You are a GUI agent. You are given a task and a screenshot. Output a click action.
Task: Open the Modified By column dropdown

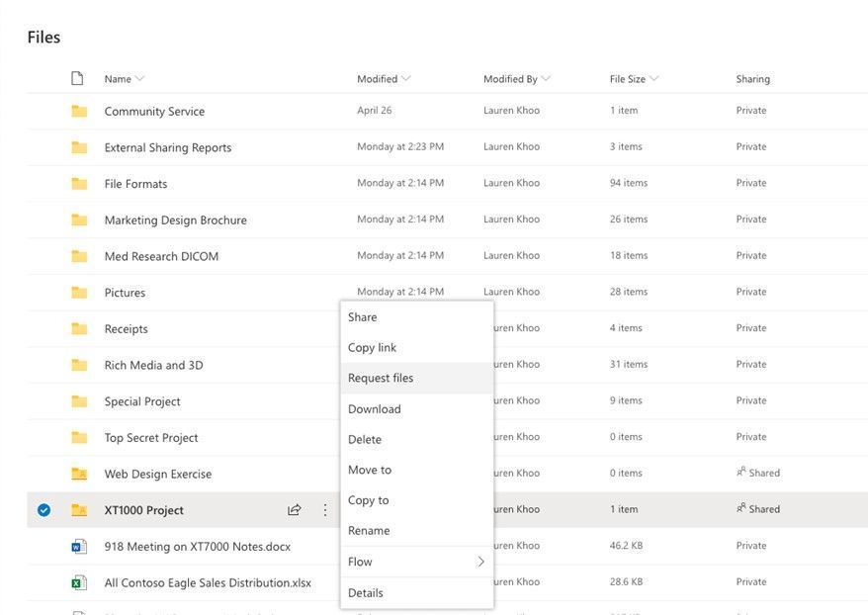[x=546, y=78]
